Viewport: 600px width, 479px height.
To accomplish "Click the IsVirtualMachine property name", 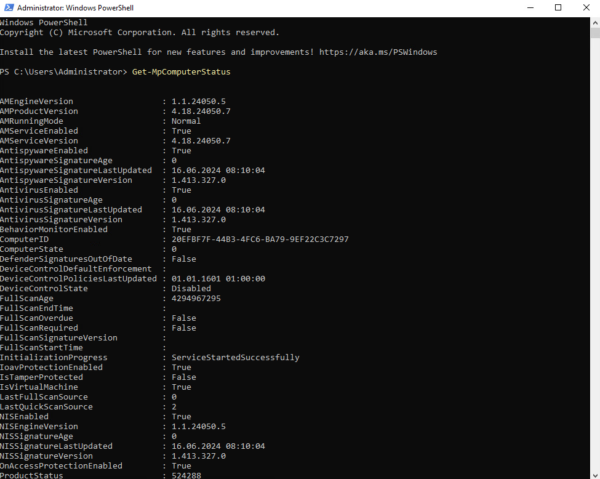I will tap(39, 387).
